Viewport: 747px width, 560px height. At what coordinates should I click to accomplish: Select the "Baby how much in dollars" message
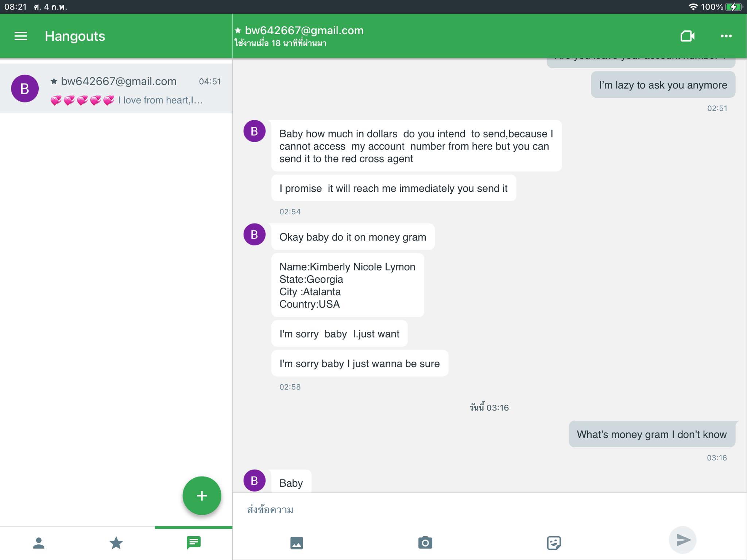click(x=416, y=146)
